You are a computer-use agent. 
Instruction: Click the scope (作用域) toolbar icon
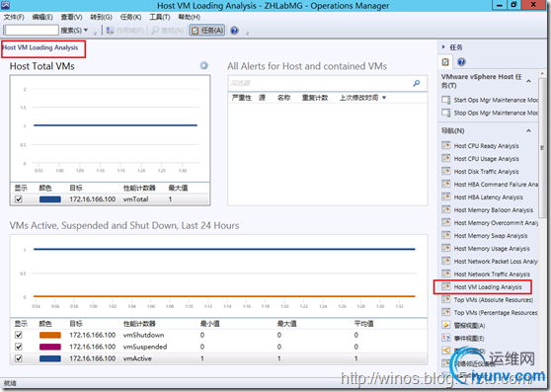(110, 31)
